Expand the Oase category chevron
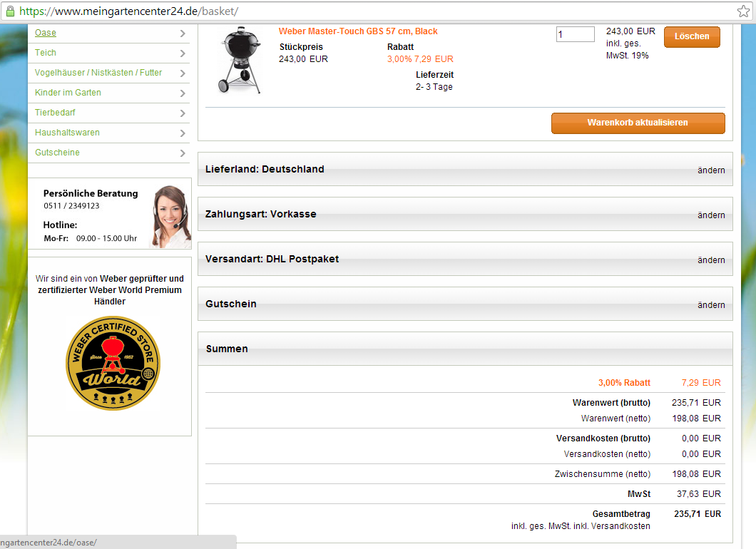Image resolution: width=756 pixels, height=549 pixels. pyautogui.click(x=183, y=34)
